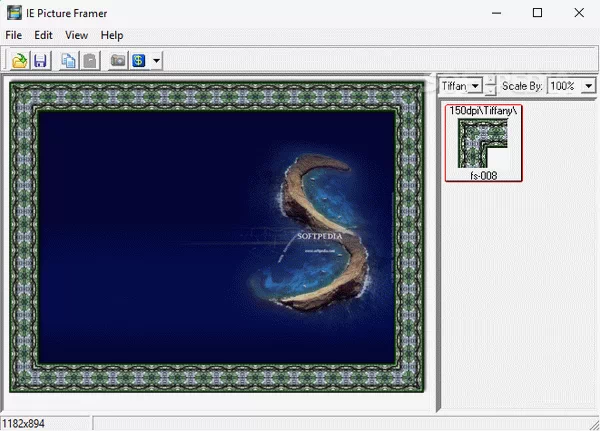Click the blue dollar-sign icon
Image resolution: width=600 pixels, height=431 pixels.
[139, 60]
